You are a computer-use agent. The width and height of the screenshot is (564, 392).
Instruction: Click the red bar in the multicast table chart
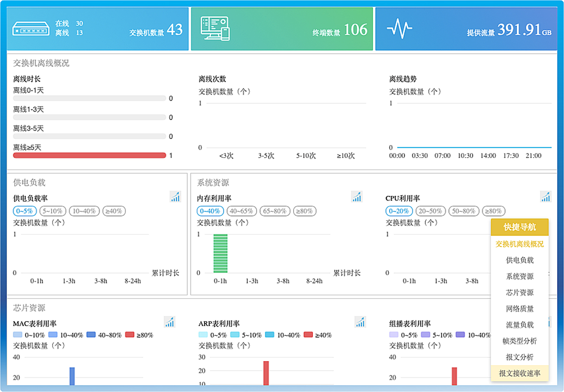454,377
